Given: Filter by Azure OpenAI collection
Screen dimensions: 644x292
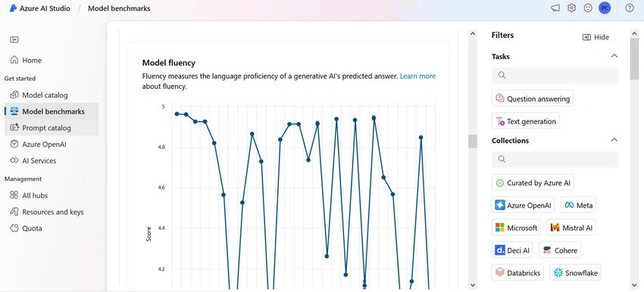Looking at the screenshot, I should (x=524, y=205).
